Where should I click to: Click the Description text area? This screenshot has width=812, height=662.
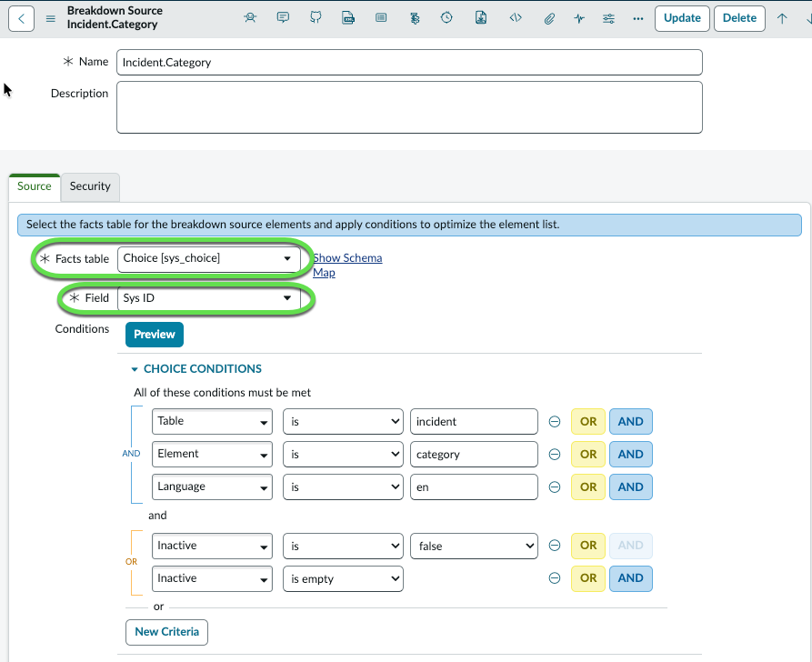409,107
